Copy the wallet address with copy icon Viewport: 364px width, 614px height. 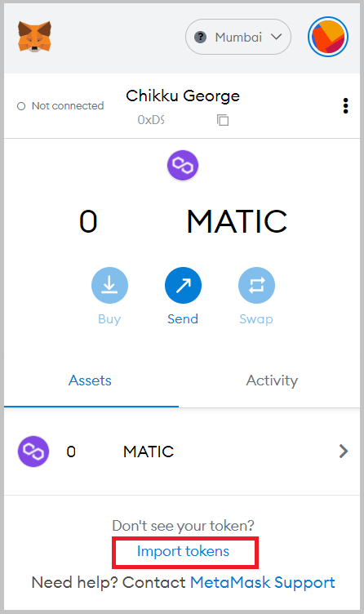point(223,120)
